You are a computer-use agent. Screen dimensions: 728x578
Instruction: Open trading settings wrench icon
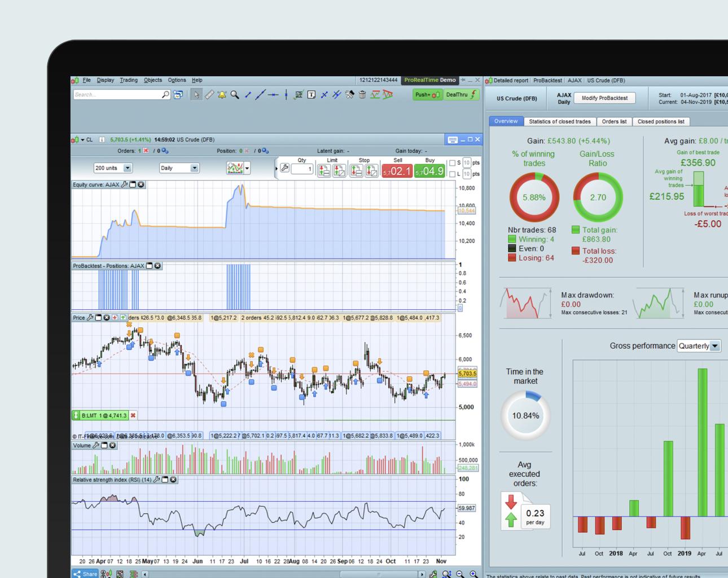pyautogui.click(x=284, y=168)
